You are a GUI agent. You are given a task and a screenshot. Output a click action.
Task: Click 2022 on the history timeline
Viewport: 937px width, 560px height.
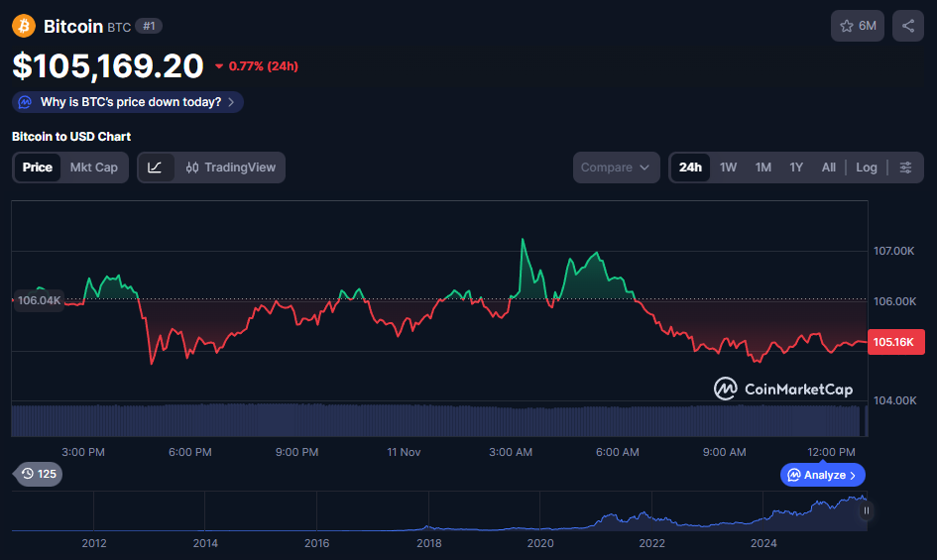click(x=652, y=543)
